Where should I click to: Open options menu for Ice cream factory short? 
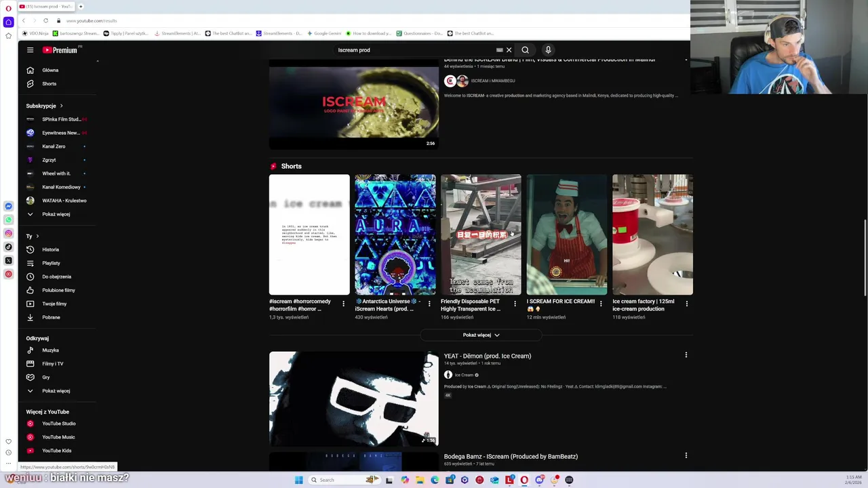click(686, 304)
